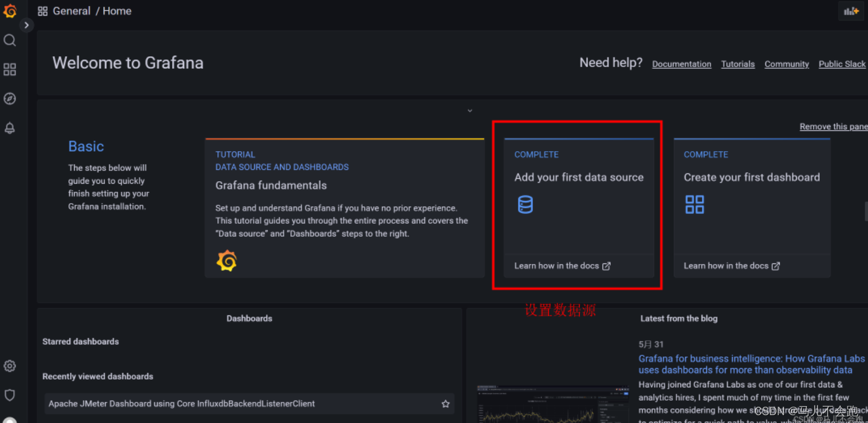Open the Configuration gear icon
Viewport: 868px width, 423px height.
[x=10, y=366]
